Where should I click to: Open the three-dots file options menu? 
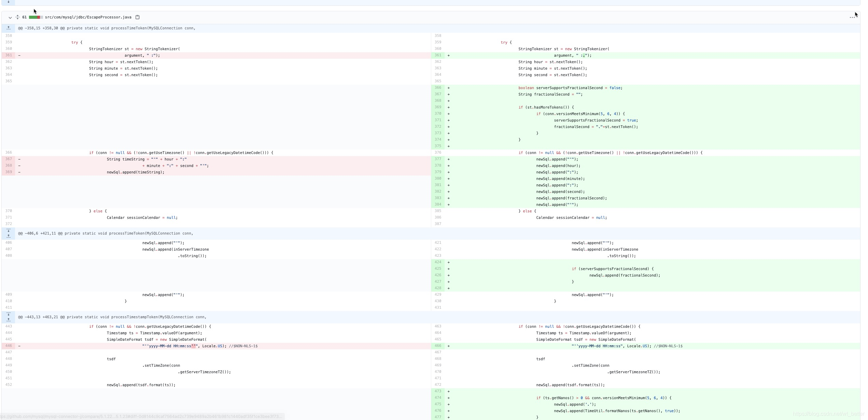pyautogui.click(x=852, y=17)
